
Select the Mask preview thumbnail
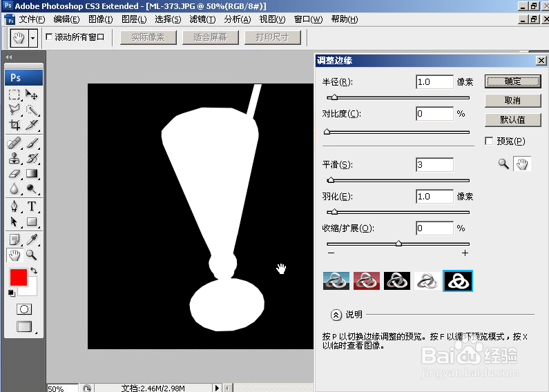(458, 281)
